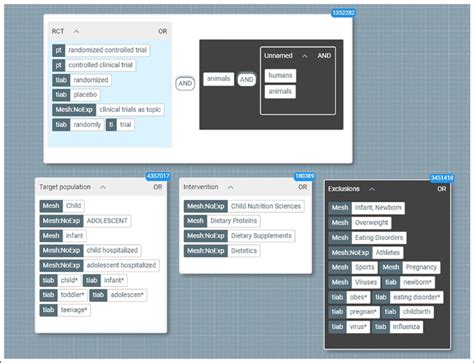Select 'Viruses' exclusion term
Screen dimensions: 474x363
click(366, 282)
